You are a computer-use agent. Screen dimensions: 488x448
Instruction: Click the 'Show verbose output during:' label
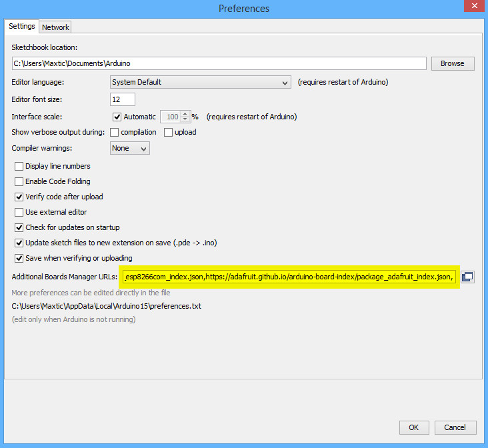[x=58, y=132]
